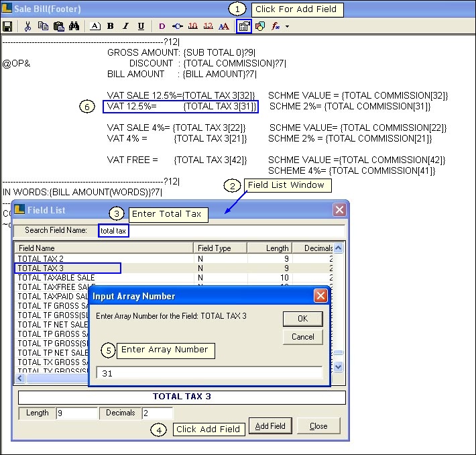
Task: Close the Field List window
Action: pos(339,210)
